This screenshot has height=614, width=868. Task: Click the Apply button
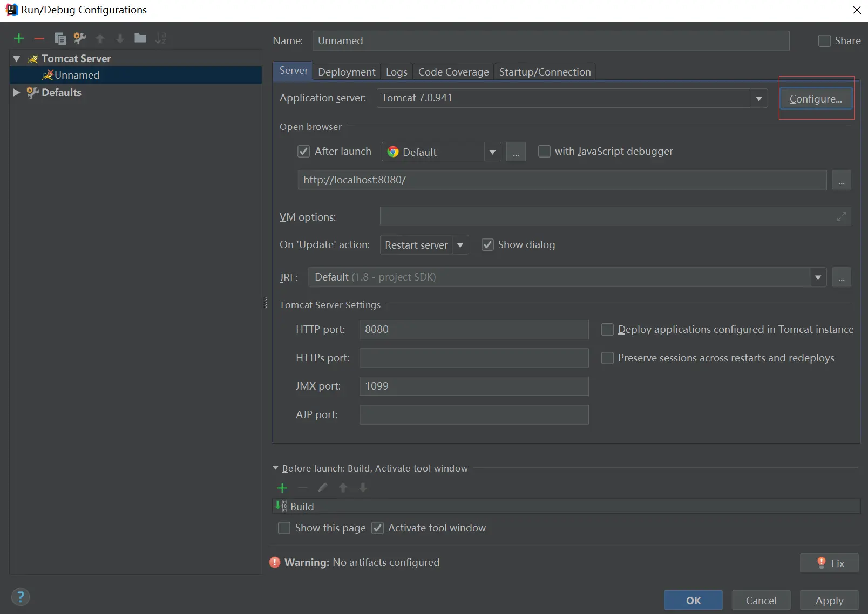(x=829, y=601)
